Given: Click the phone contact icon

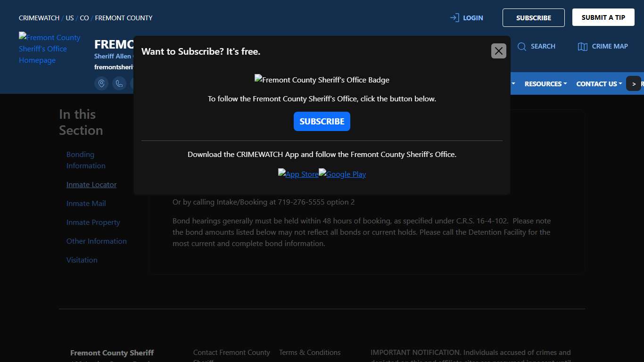Looking at the screenshot, I should pyautogui.click(x=119, y=83).
